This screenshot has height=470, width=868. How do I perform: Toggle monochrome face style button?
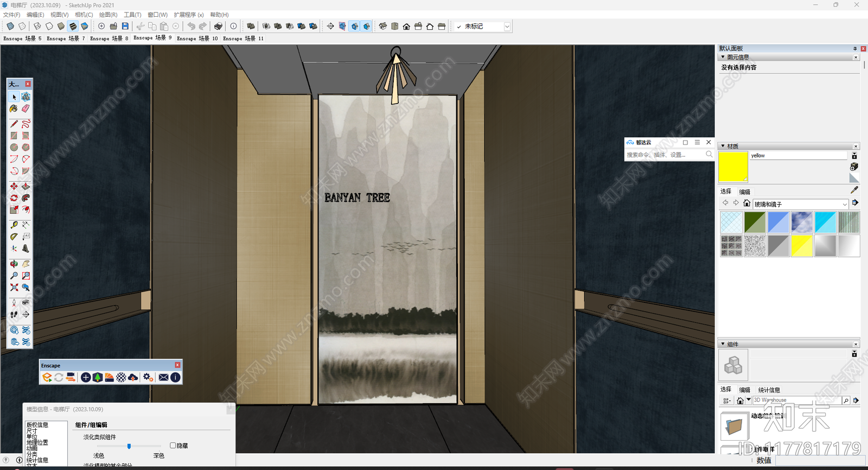(85, 26)
